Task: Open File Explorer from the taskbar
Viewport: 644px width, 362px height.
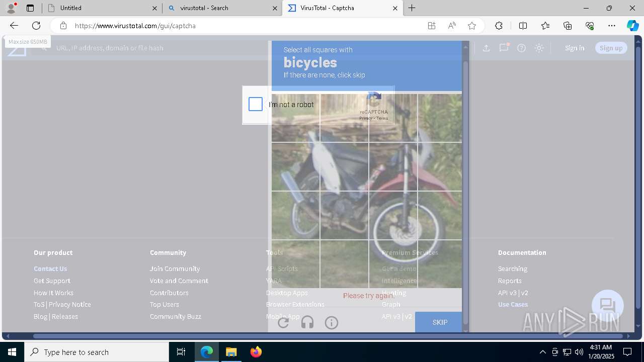Action: coord(231,352)
